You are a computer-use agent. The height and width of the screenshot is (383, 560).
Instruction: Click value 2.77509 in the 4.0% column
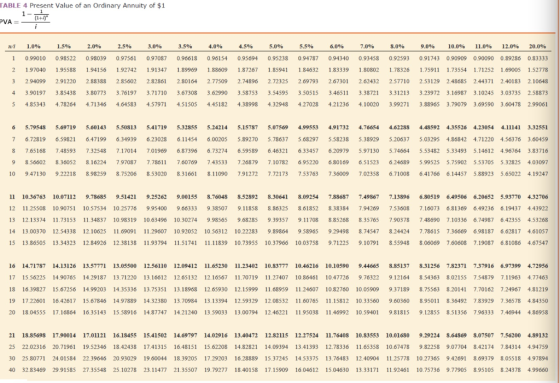[217, 81]
